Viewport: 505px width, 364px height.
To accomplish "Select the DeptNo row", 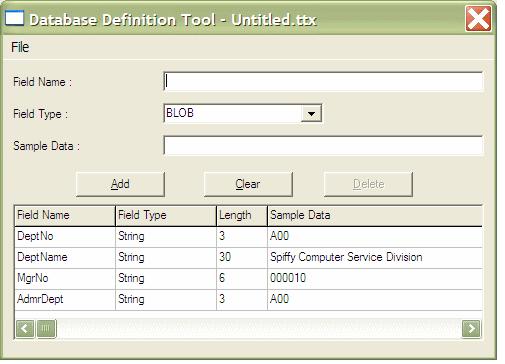I will [249, 237].
